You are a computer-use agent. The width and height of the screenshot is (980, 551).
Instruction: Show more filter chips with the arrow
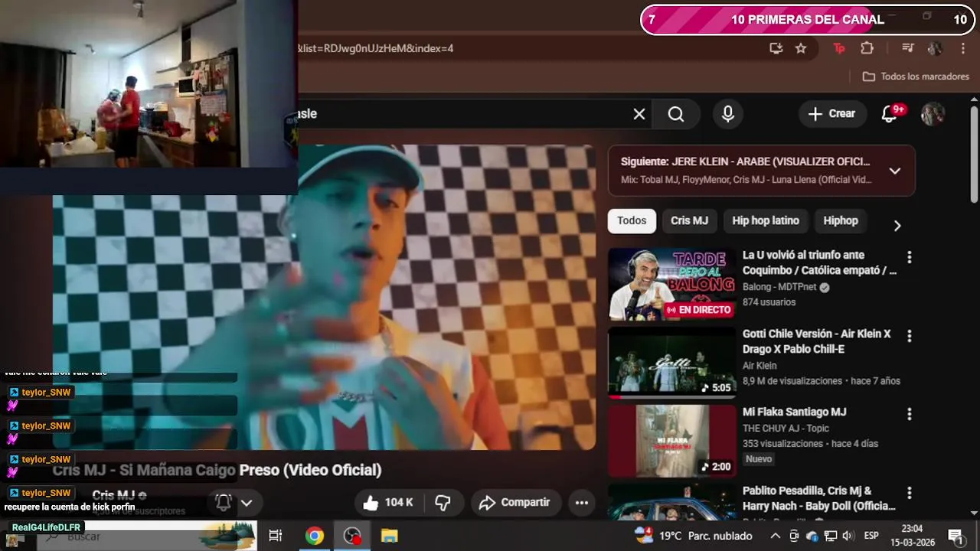(x=897, y=225)
